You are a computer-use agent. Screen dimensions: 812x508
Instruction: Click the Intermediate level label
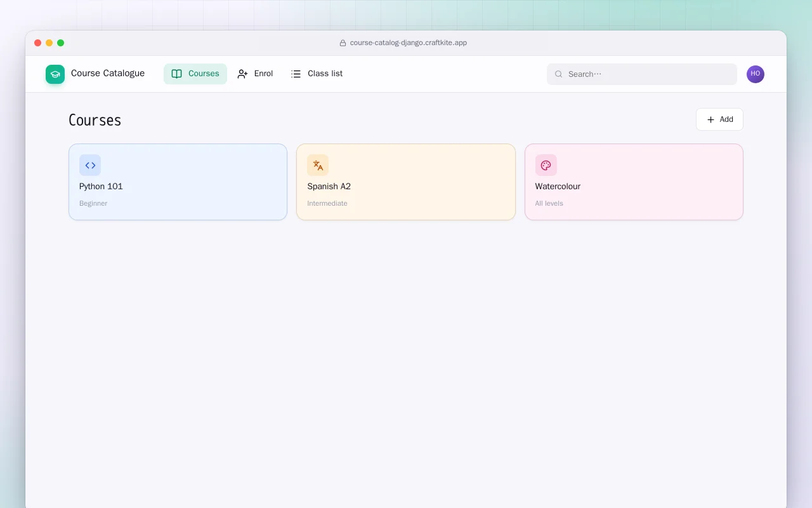(x=327, y=204)
